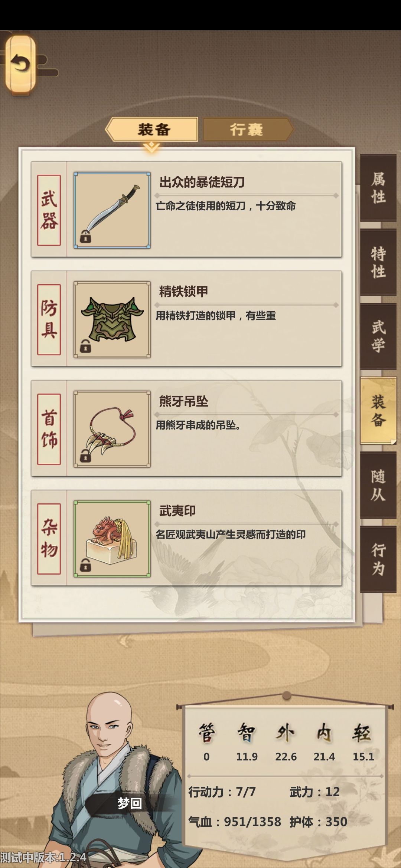Tap the back arrow lantern button
The height and width of the screenshot is (868, 401).
pyautogui.click(x=21, y=64)
